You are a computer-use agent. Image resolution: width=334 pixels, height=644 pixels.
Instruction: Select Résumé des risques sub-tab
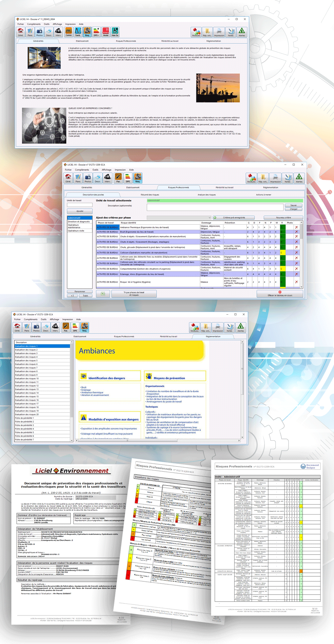click(150, 195)
